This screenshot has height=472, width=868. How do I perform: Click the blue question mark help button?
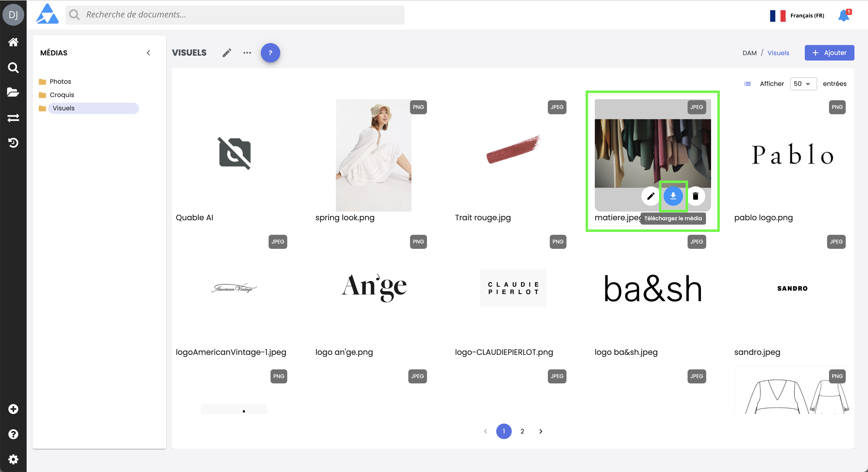click(x=270, y=53)
